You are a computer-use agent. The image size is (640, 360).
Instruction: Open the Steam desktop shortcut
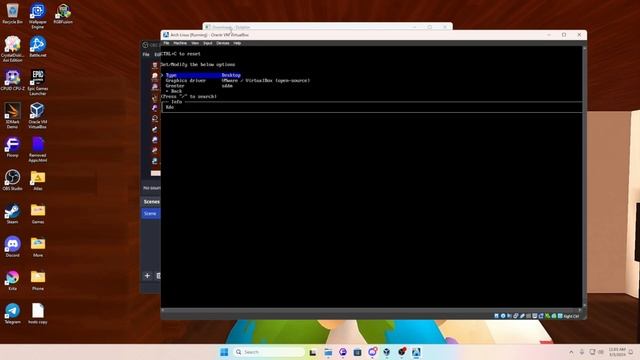(12, 214)
